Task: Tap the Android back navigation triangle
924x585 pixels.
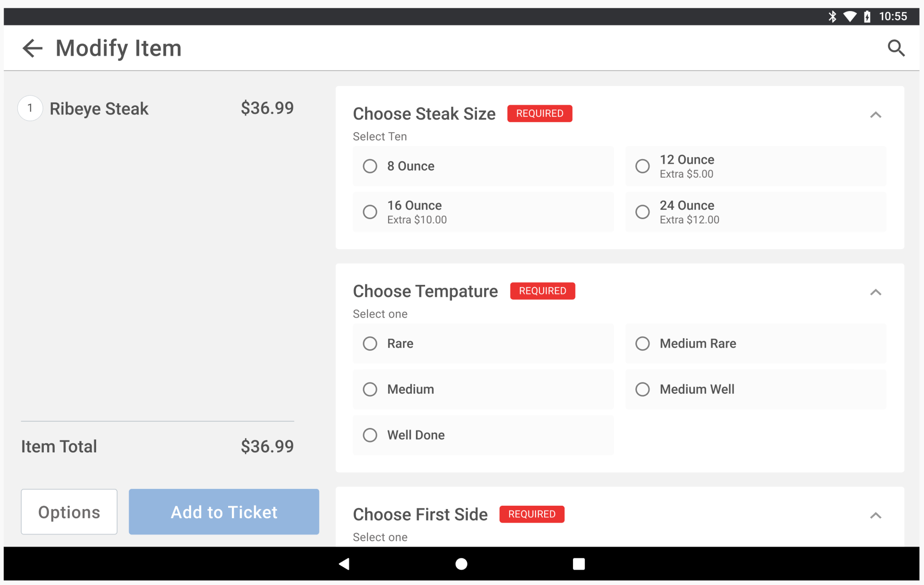Action: (x=344, y=563)
